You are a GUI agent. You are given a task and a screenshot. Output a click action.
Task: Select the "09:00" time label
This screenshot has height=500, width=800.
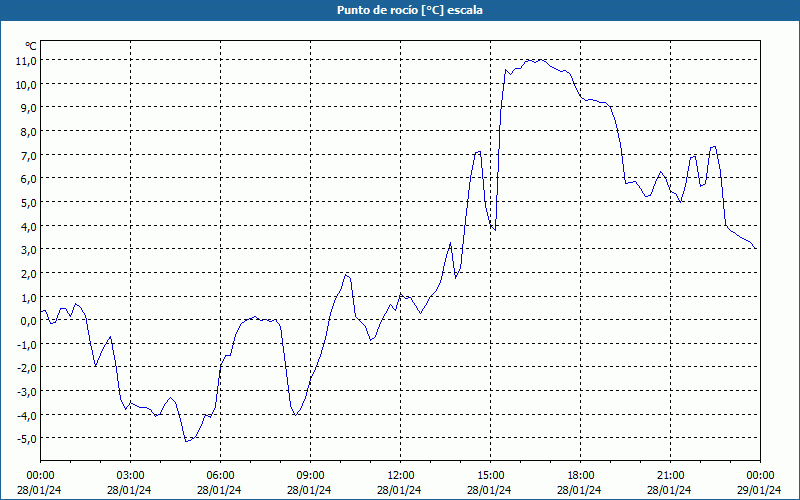[x=310, y=476]
